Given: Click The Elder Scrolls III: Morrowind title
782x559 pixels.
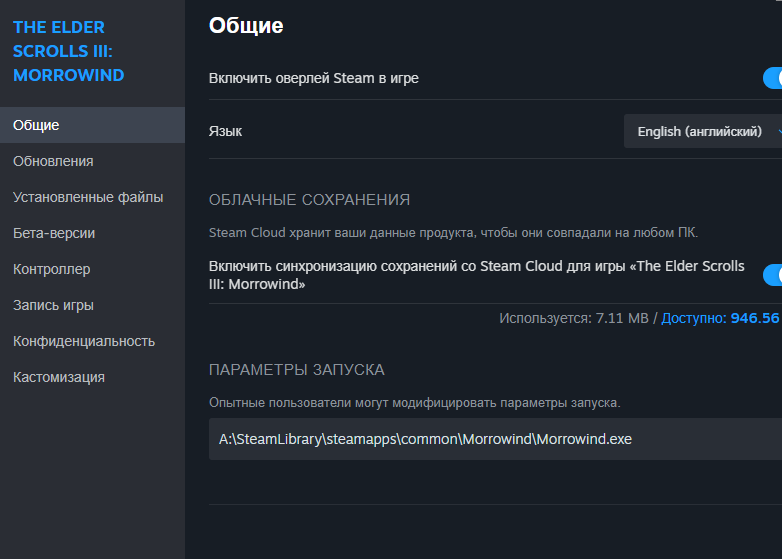Looking at the screenshot, I should pos(69,51).
